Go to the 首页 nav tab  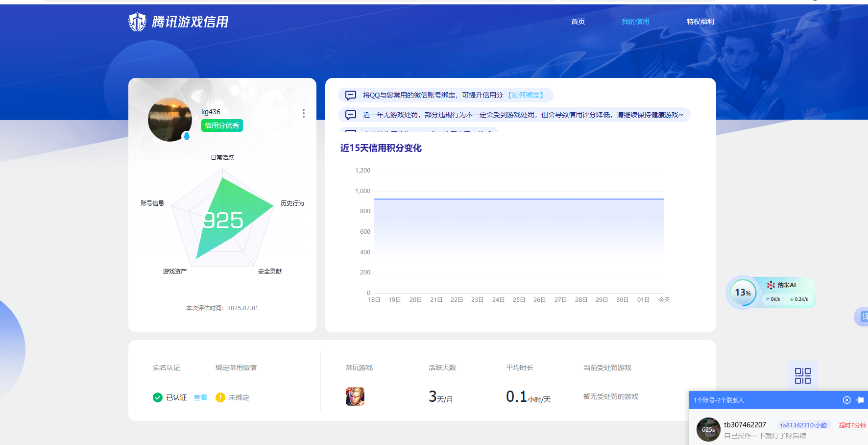coord(578,22)
